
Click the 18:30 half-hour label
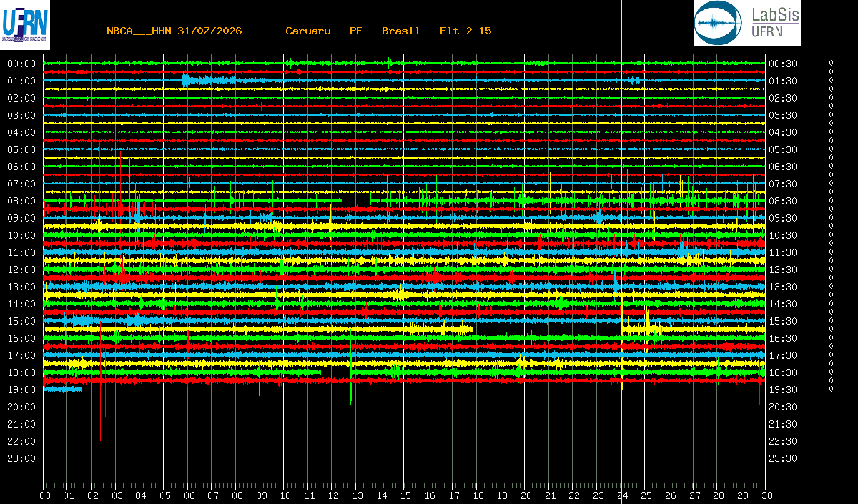pos(783,372)
